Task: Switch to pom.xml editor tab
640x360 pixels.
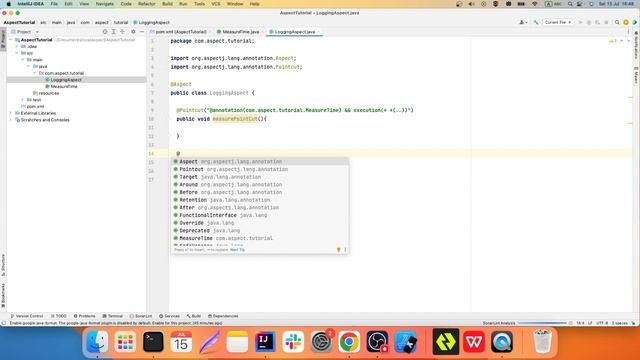Action: [180, 32]
